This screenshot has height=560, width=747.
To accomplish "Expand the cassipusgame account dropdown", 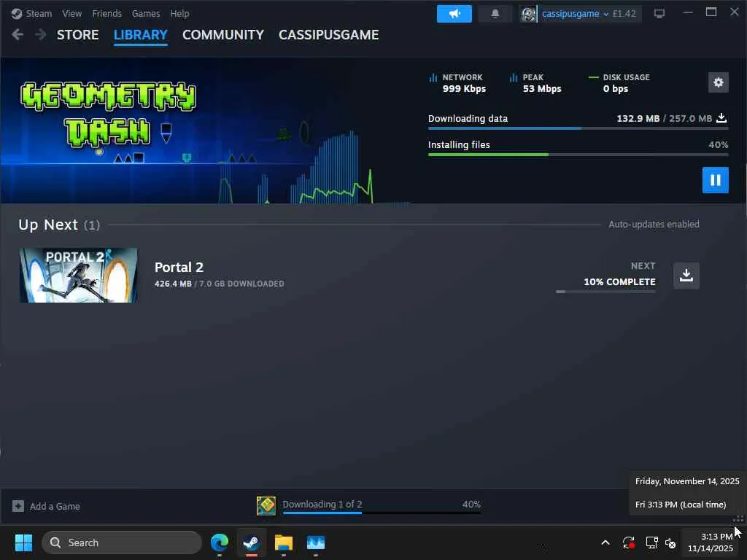I will tap(575, 14).
